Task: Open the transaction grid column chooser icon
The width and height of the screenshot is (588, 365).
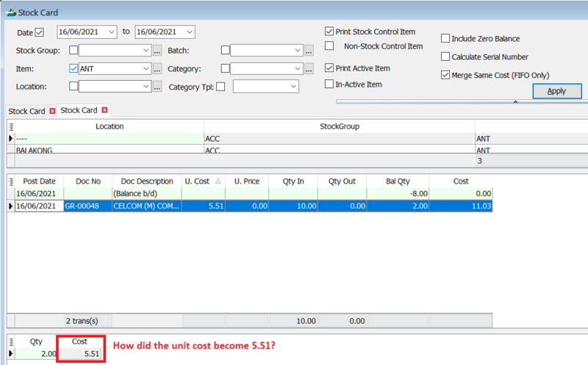Action: (x=11, y=181)
